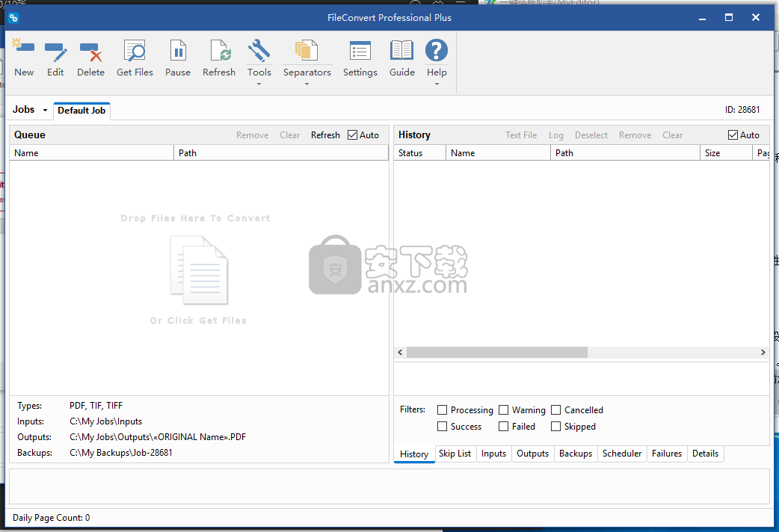Click Deselect in History header
The image size is (779, 532).
tap(591, 135)
